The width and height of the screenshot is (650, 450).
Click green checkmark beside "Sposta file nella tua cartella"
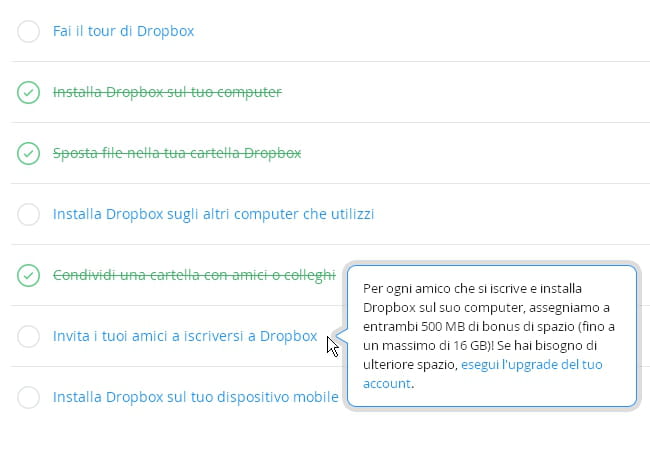point(29,154)
